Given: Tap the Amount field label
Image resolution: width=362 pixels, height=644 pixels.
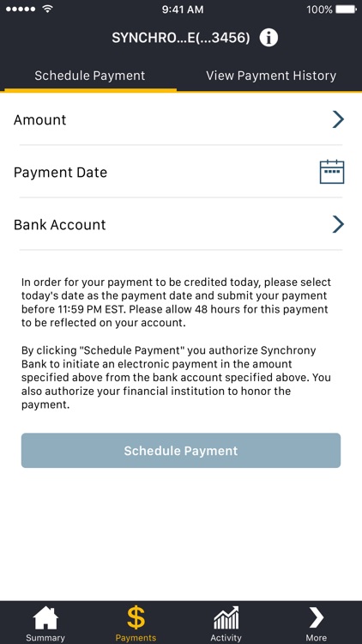Looking at the screenshot, I should pos(39,120).
